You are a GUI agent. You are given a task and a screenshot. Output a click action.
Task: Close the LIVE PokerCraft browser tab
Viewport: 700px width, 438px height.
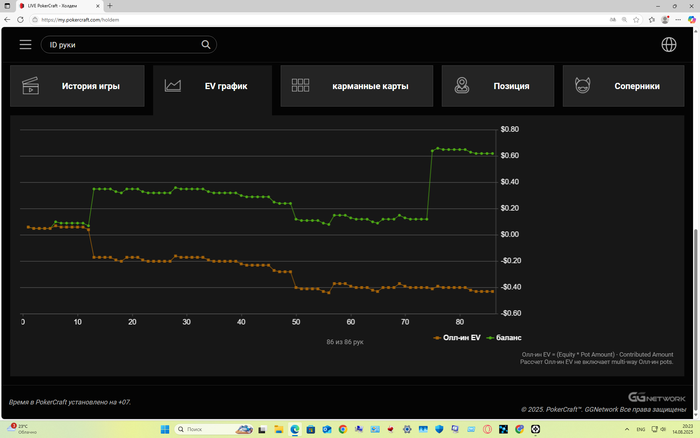[98, 6]
